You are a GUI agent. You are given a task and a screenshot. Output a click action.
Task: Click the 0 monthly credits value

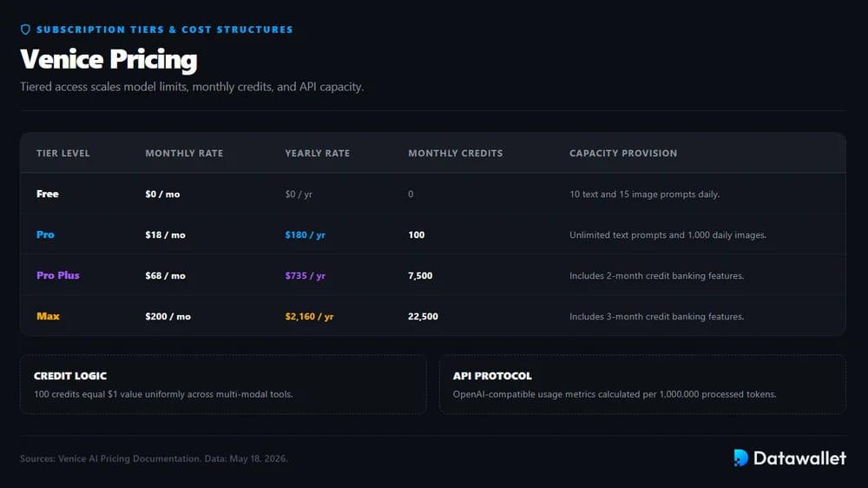[x=411, y=195]
